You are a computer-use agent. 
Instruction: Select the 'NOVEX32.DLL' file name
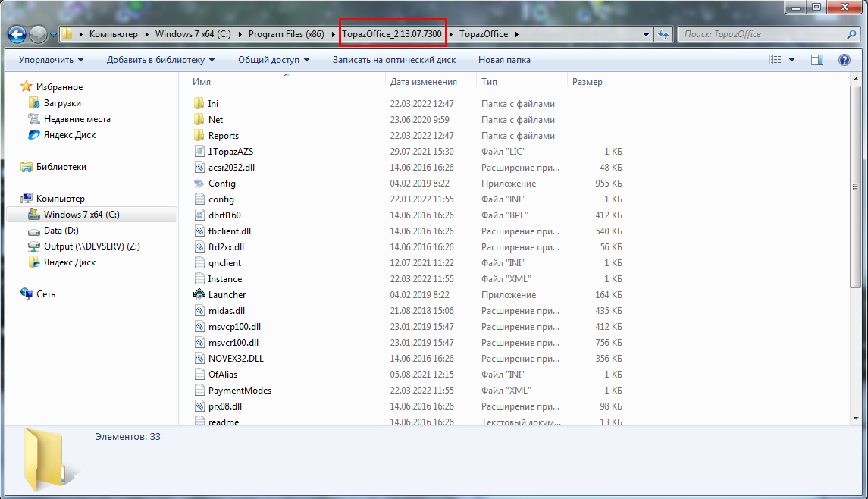click(236, 359)
